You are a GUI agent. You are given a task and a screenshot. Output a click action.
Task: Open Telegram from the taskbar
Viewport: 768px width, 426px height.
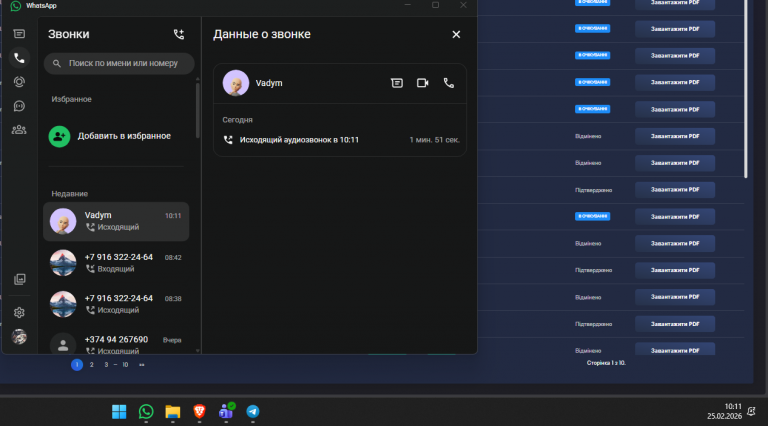pyautogui.click(x=253, y=412)
